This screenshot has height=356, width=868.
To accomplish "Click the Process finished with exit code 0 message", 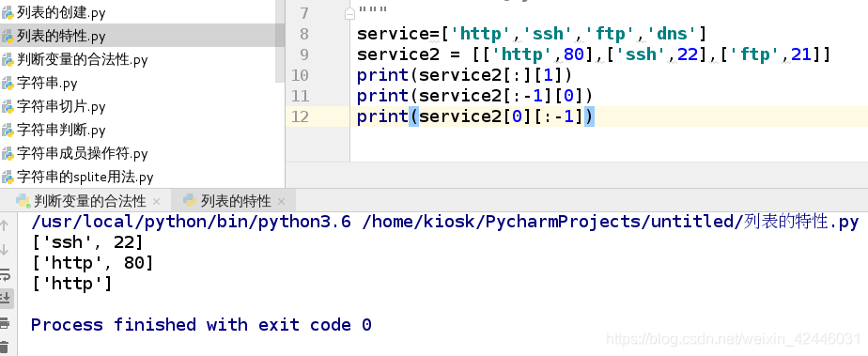I will (201, 324).
